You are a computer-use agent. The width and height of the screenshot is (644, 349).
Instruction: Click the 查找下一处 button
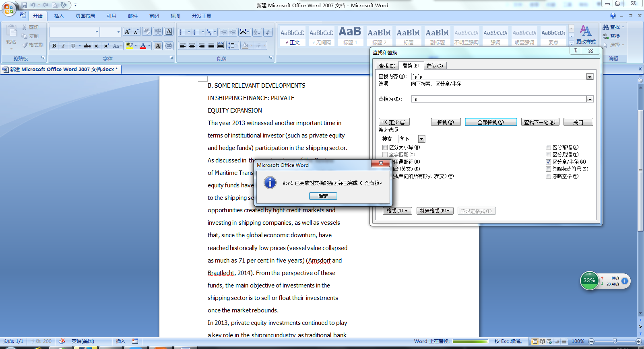tap(540, 122)
